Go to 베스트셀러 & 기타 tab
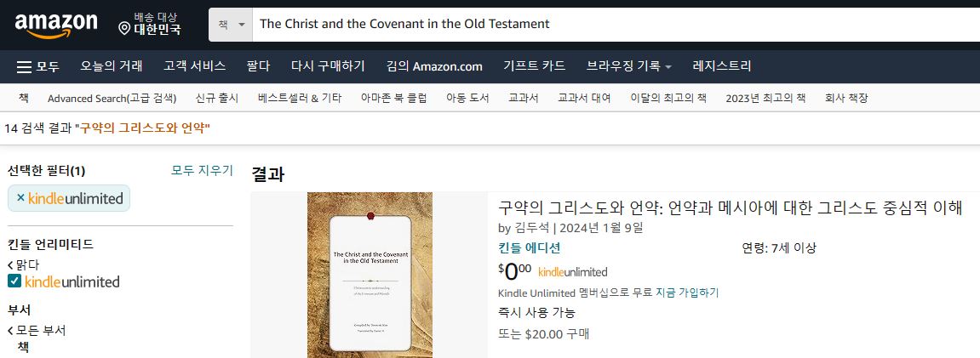 pos(300,98)
